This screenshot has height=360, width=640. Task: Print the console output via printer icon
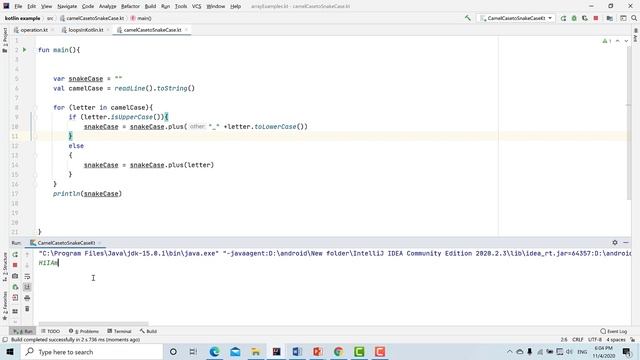27,298
